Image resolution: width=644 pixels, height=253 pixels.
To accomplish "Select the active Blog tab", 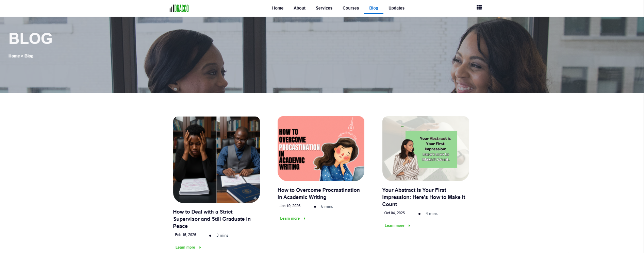I will 374,8.
